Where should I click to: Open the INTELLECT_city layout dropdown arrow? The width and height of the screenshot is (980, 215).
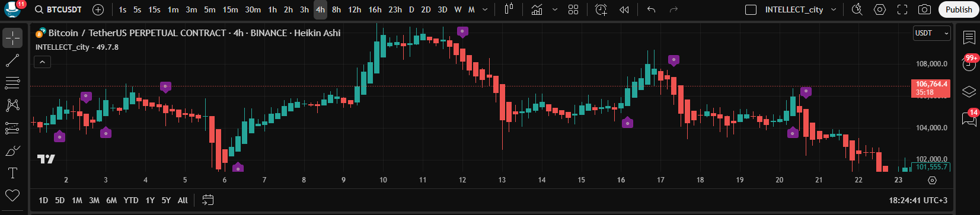tap(834, 9)
